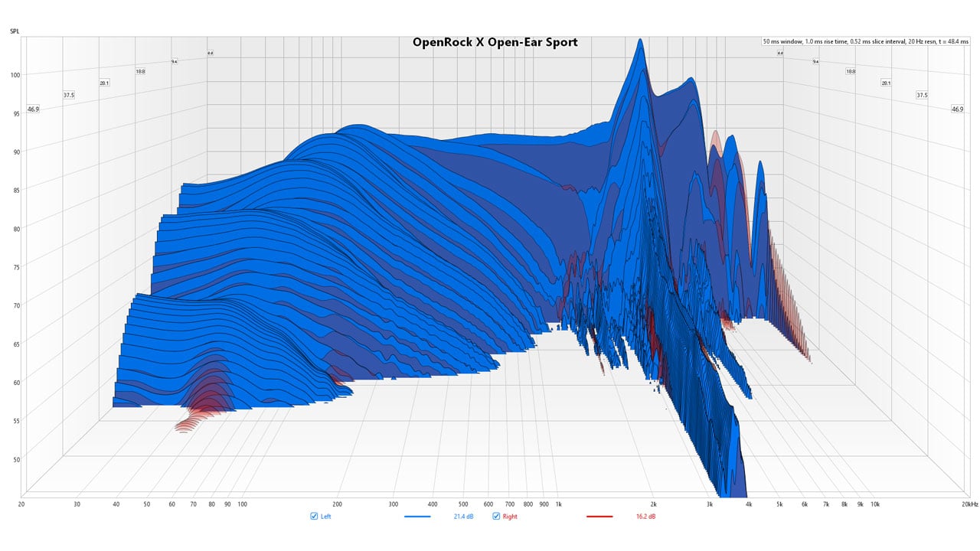This screenshot has height=551, width=980.
Task: Click the 75 tick on SPL axis
Action: click(x=15, y=267)
